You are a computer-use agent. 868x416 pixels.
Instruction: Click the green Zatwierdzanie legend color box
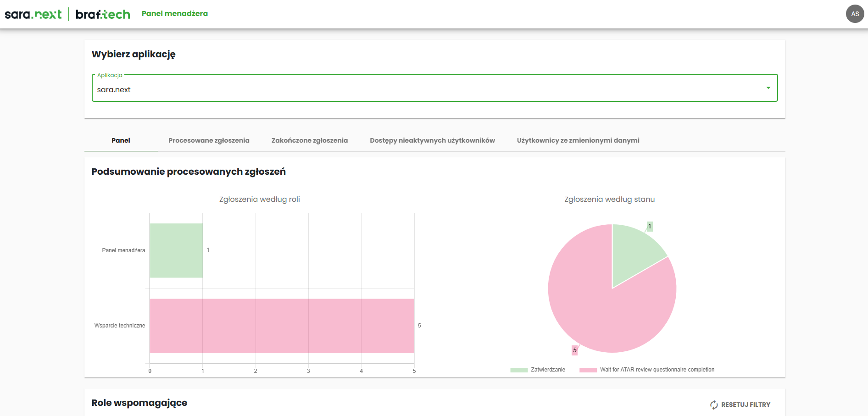[x=519, y=370]
